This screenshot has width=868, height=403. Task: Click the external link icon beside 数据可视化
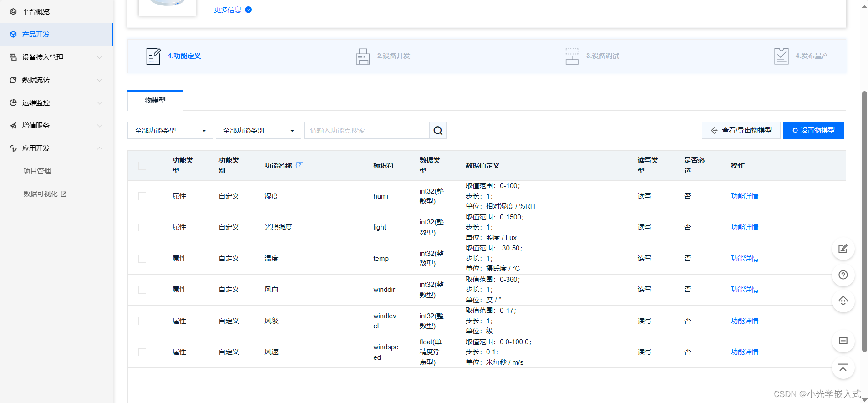pyautogui.click(x=64, y=194)
